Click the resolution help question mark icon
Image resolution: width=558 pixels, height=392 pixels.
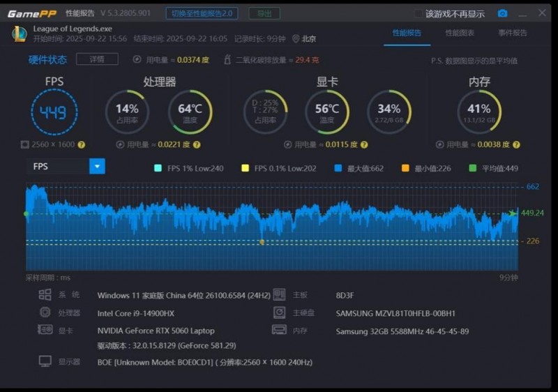pyautogui.click(x=82, y=145)
